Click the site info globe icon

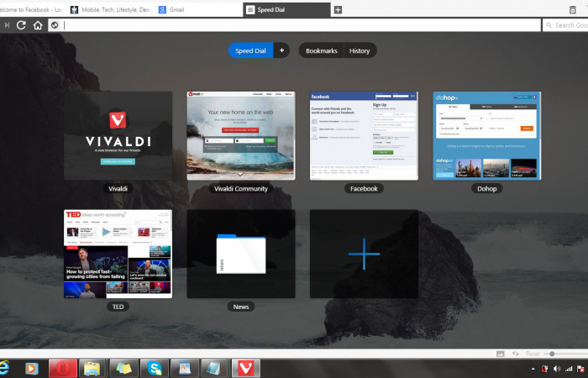pos(55,25)
